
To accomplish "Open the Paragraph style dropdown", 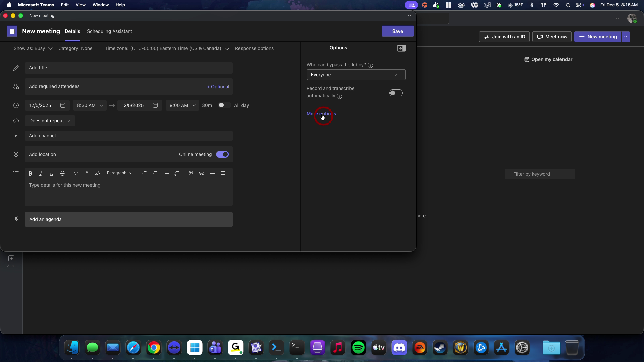I will click(119, 173).
